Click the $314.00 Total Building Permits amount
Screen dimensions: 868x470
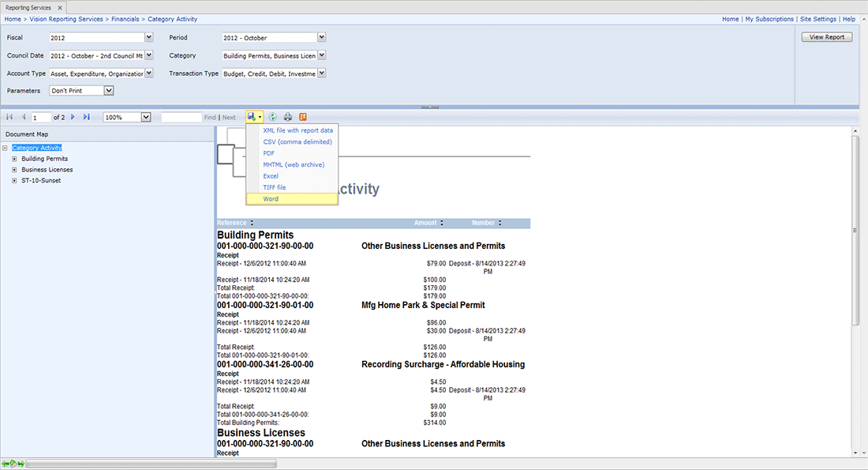coord(435,423)
